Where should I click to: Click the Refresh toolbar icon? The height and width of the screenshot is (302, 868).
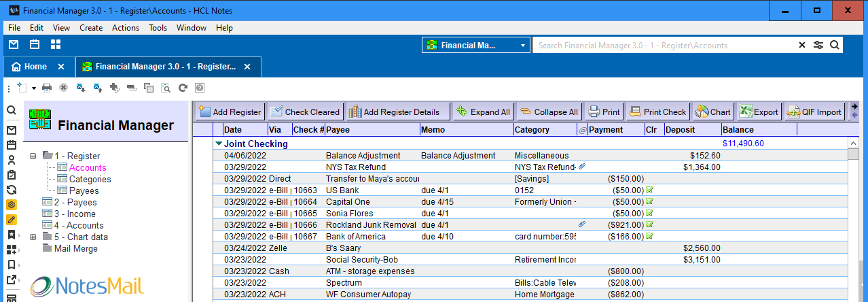pos(183,88)
